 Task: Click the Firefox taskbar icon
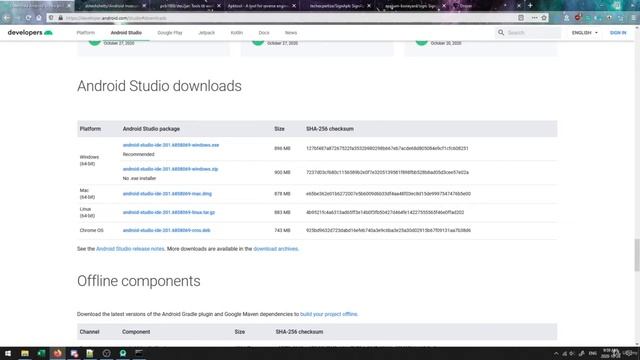(58, 353)
